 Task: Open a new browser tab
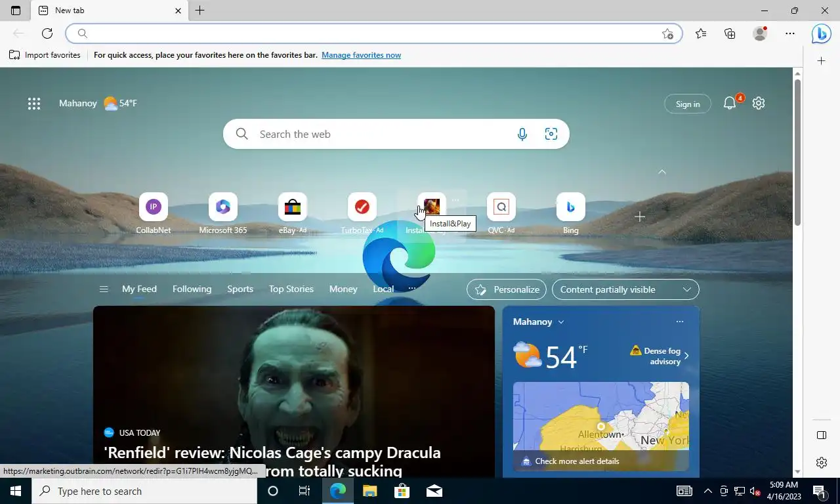200,10
